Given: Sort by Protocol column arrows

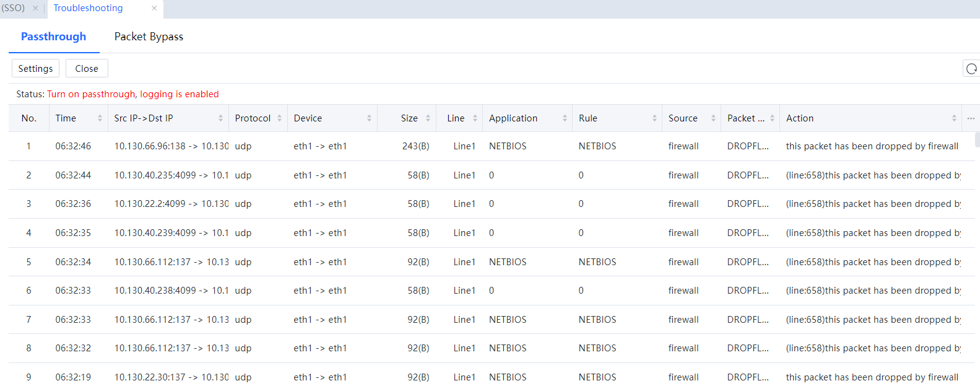Looking at the screenshot, I should 279,118.
